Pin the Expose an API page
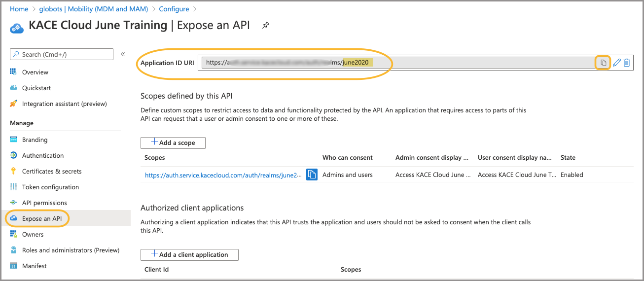Viewport: 644px width, 281px height. click(x=266, y=25)
